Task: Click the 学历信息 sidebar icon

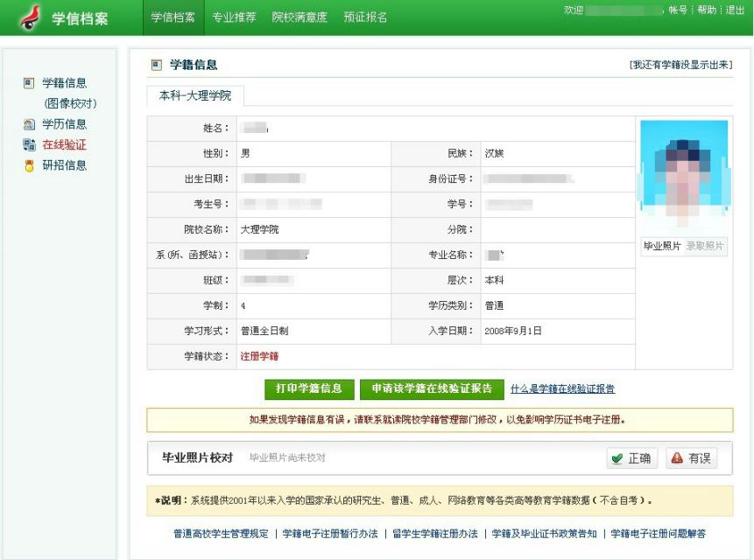Action: coord(29,124)
